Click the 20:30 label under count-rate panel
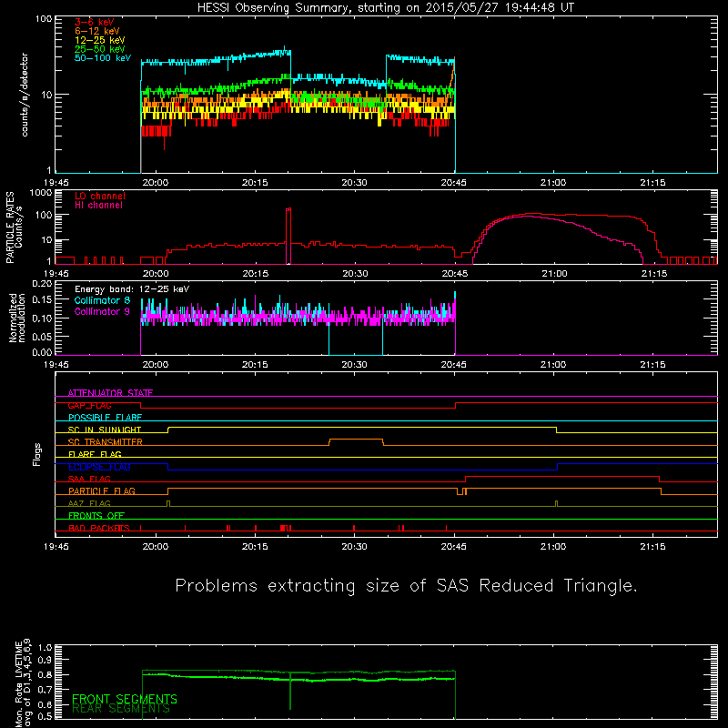This screenshot has height=728, width=728. pyautogui.click(x=355, y=183)
